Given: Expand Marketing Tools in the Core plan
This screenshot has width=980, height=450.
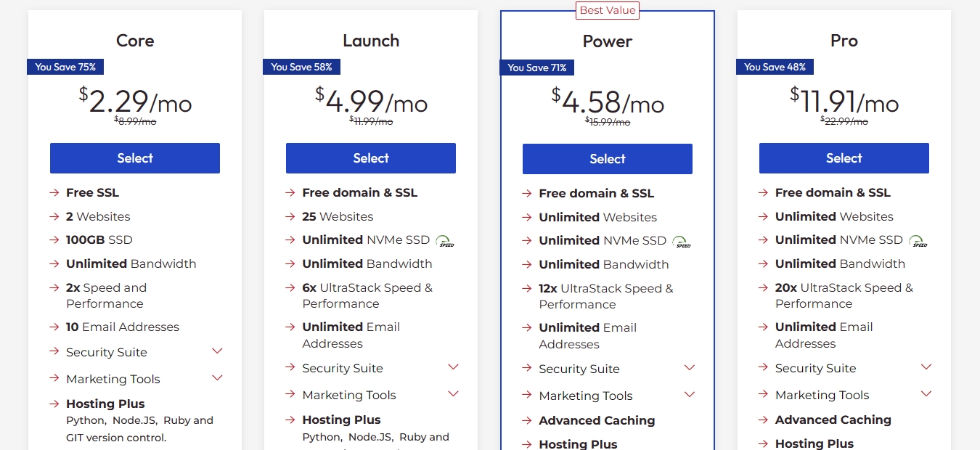Looking at the screenshot, I should [x=217, y=378].
